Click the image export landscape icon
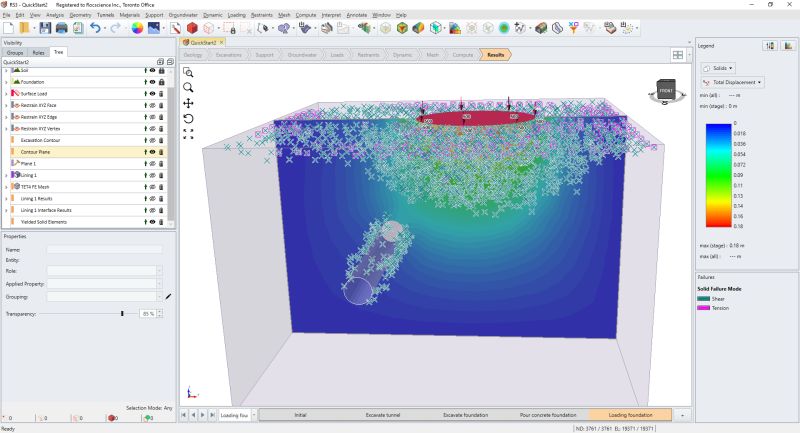800x433 pixels. click(x=154, y=28)
